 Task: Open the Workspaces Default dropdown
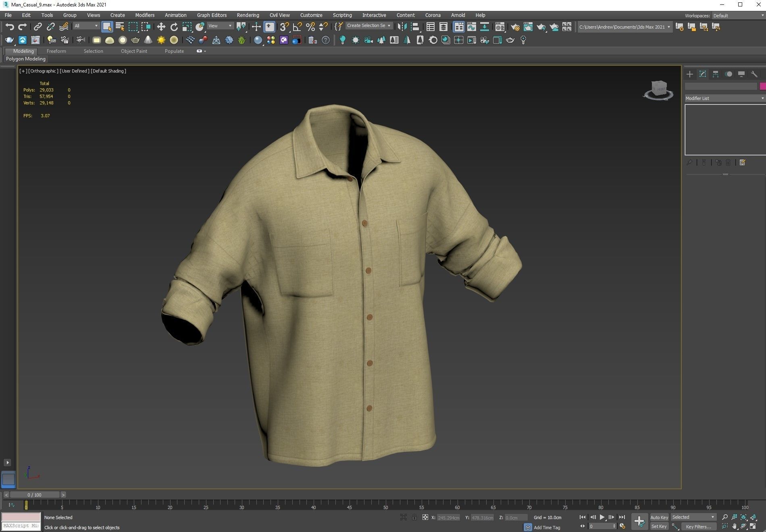pyautogui.click(x=738, y=16)
